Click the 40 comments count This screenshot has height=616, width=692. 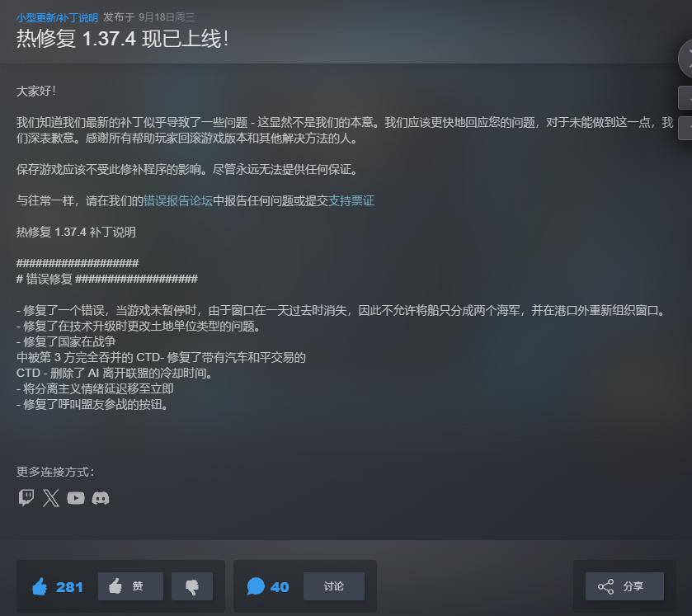pyautogui.click(x=280, y=587)
